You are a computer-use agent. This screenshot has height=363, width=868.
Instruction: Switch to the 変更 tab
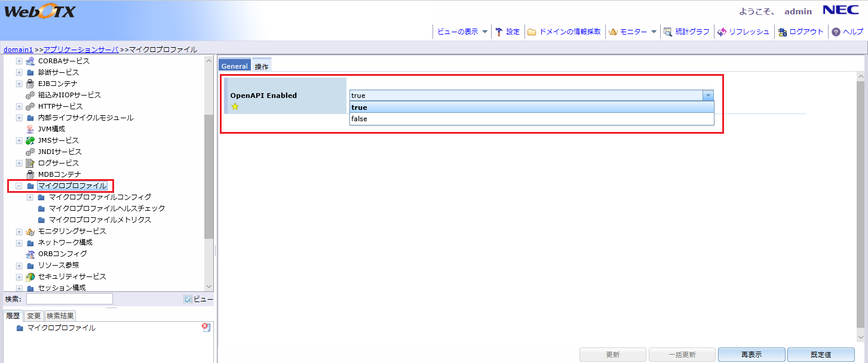click(x=34, y=316)
